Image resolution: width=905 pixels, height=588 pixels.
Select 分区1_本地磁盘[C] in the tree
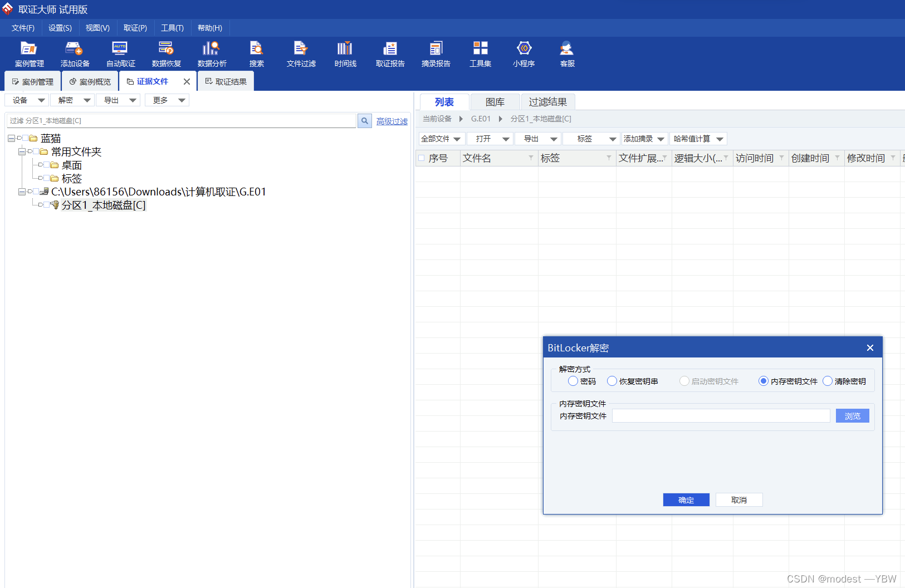[104, 205]
